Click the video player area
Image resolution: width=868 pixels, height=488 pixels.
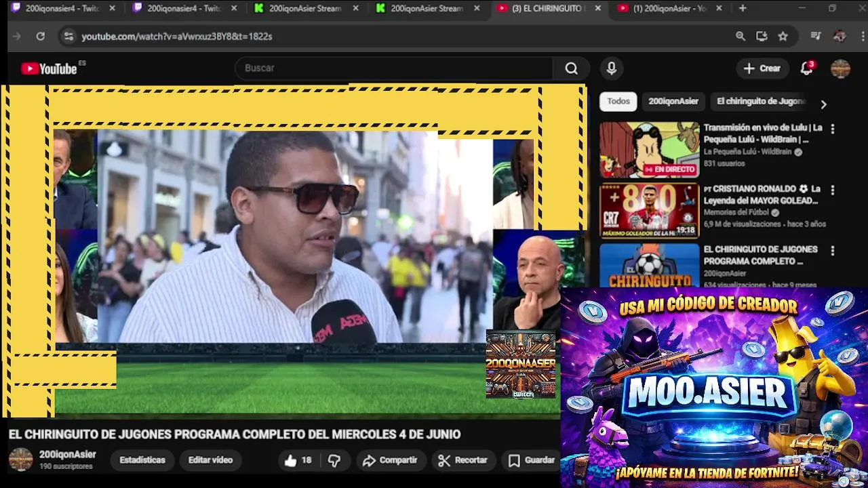[295, 251]
